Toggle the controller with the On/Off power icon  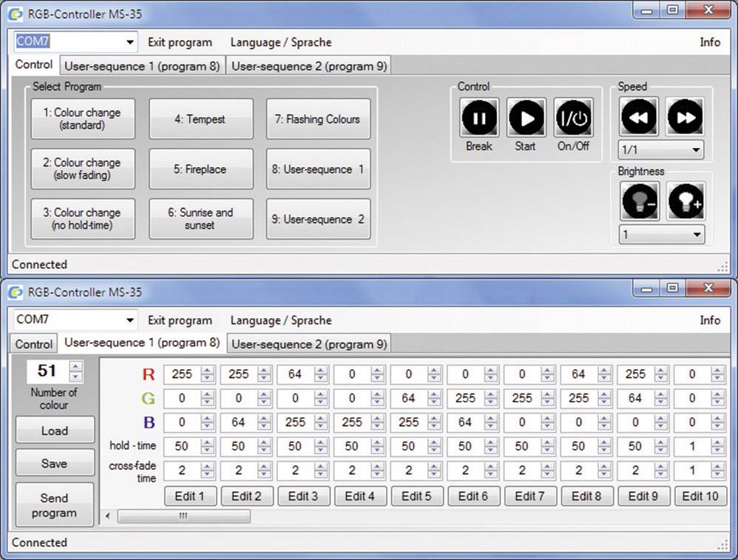click(573, 118)
